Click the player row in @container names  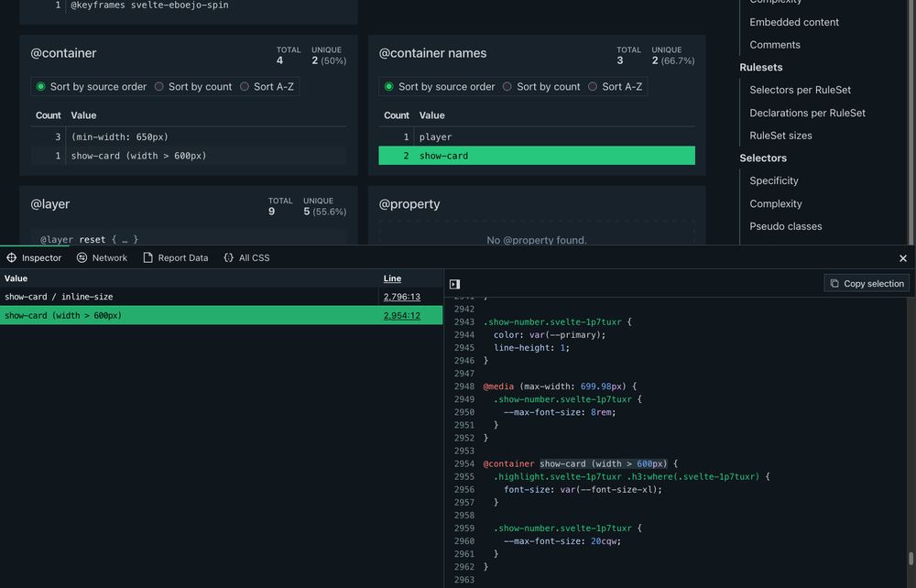536,136
